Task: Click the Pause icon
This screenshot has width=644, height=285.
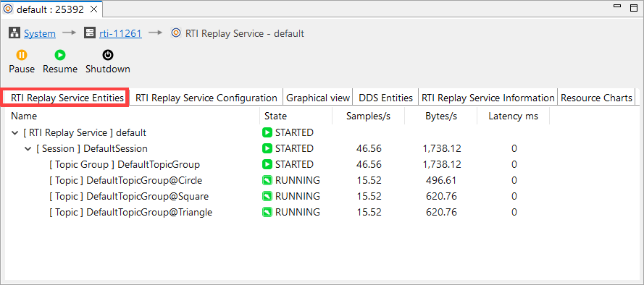Action: (21, 54)
